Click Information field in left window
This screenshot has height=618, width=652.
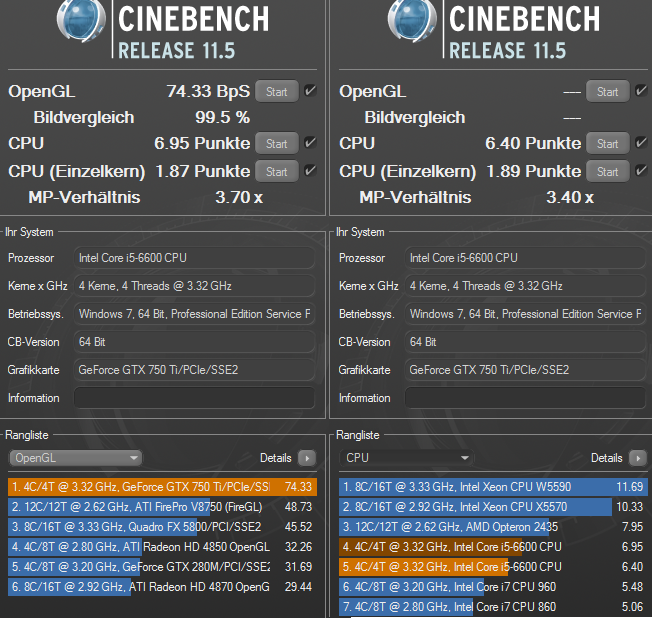pos(194,398)
